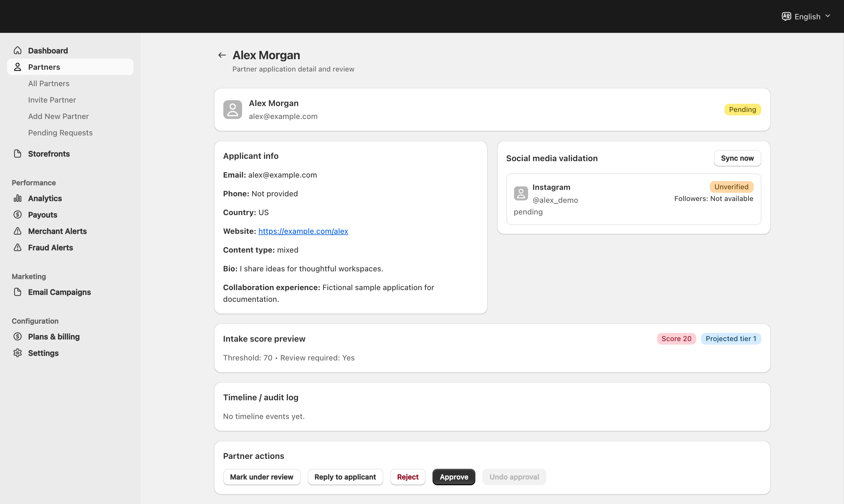Click the Dashboard home icon
Screen dimensions: 844x504
click(18, 51)
